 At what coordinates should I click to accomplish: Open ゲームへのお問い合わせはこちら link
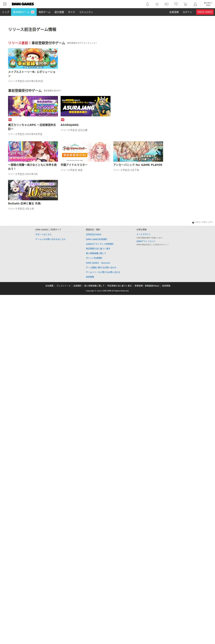pyautogui.click(x=50, y=239)
